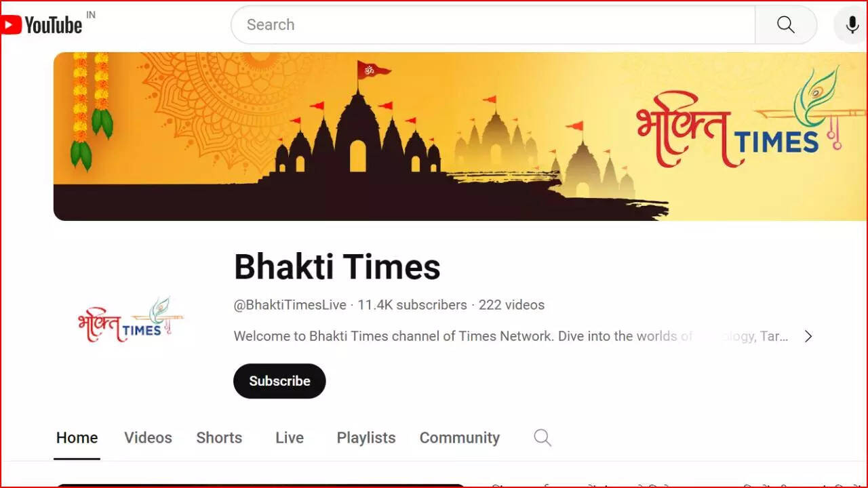Click the 222 videos count text
The image size is (868, 488).
pyautogui.click(x=511, y=305)
